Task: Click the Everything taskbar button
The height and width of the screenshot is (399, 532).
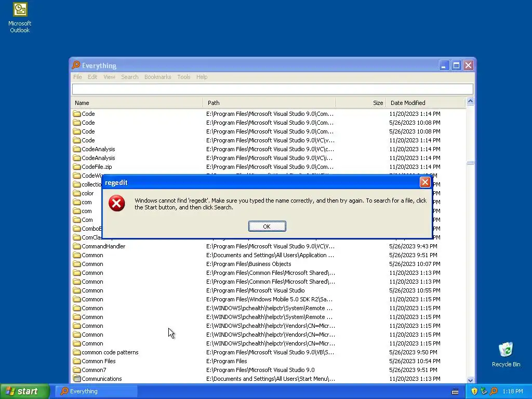Action: [x=97, y=391]
